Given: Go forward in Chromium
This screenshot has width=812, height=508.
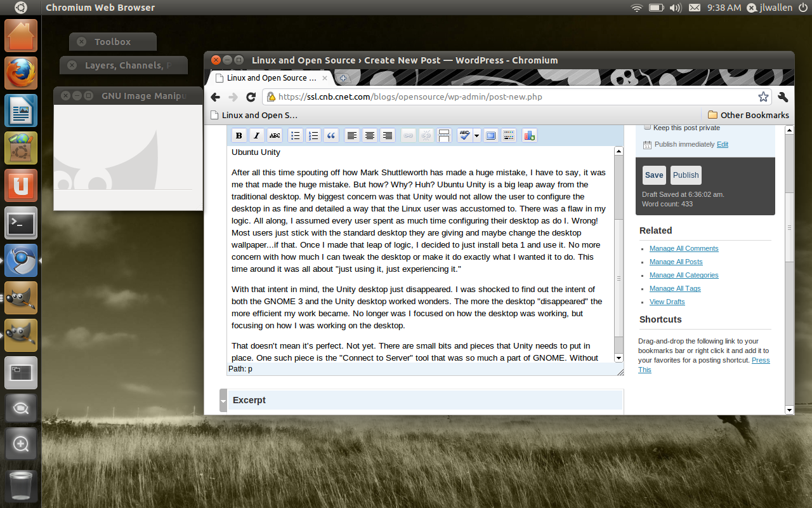Looking at the screenshot, I should (x=233, y=97).
